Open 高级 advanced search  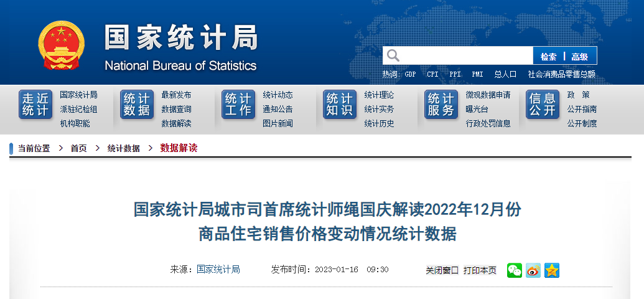point(580,56)
